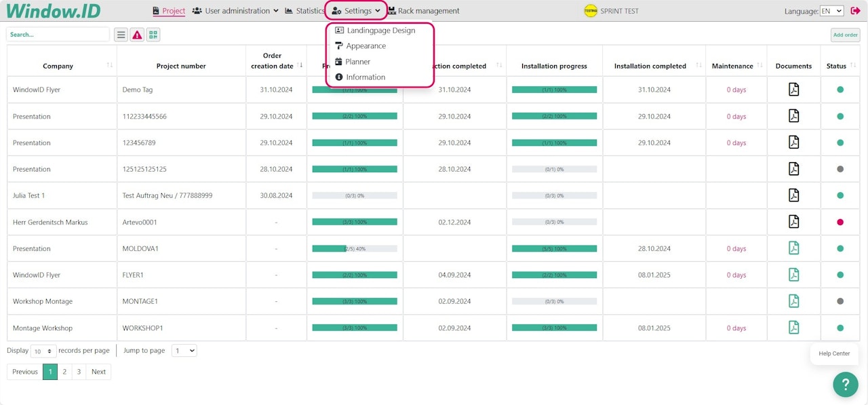
Task: Click the Add order button
Action: click(x=845, y=35)
